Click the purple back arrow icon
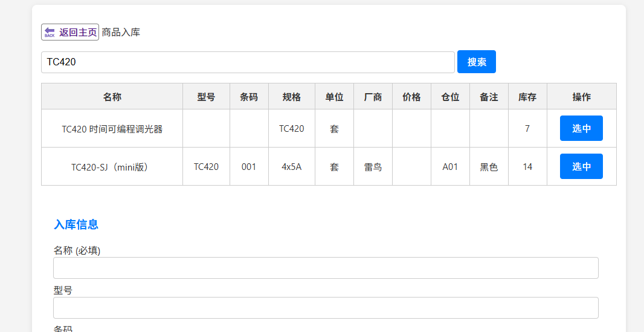 50,32
